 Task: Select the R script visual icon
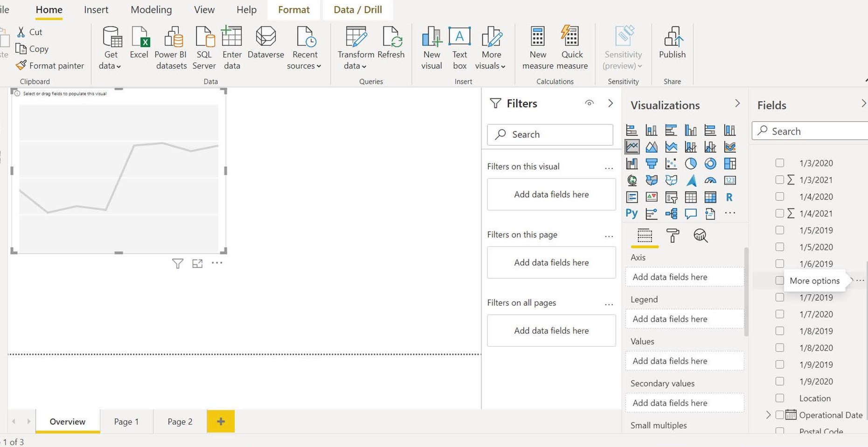[x=729, y=197]
